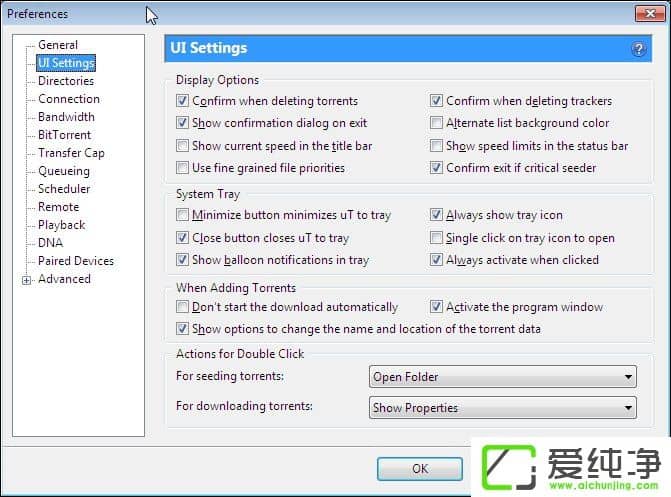Toggle Close button closes uT to tray
This screenshot has width=671, height=497.
click(x=182, y=237)
